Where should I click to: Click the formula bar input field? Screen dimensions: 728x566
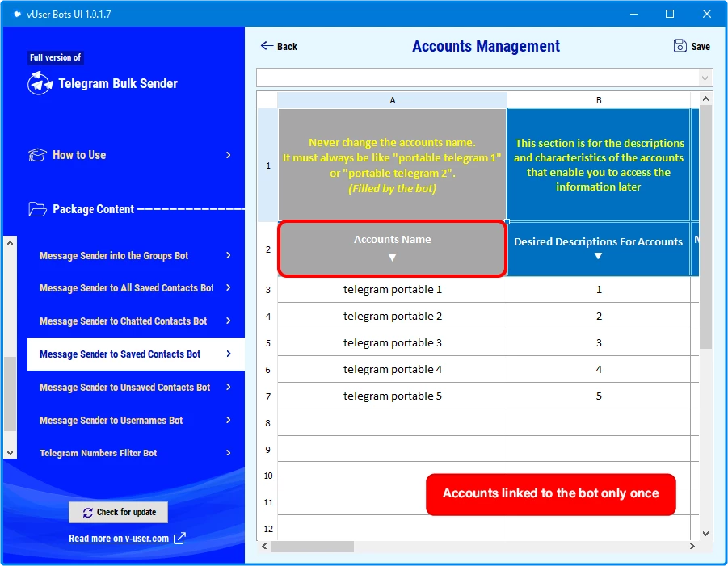[478, 78]
